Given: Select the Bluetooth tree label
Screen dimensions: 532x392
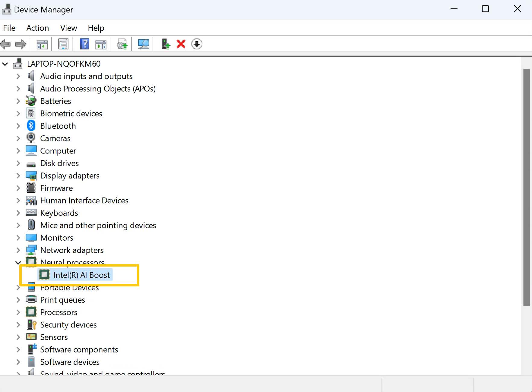Looking at the screenshot, I should coord(58,126).
